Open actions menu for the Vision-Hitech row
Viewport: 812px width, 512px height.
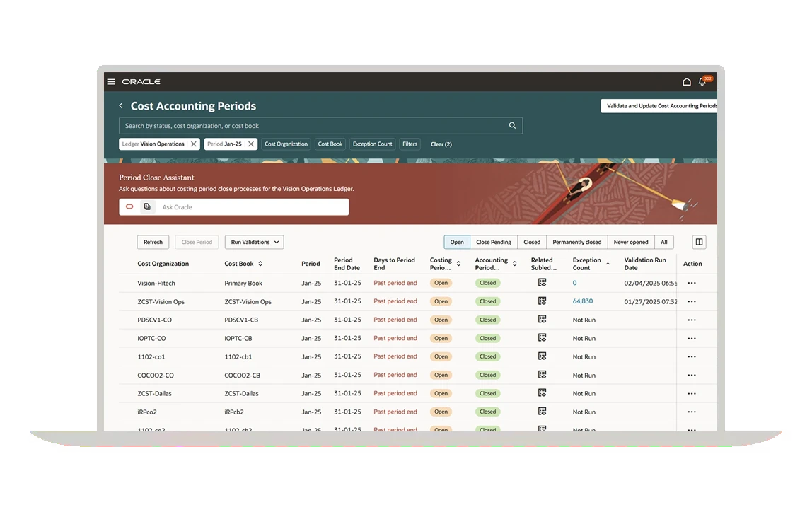pyautogui.click(x=692, y=283)
